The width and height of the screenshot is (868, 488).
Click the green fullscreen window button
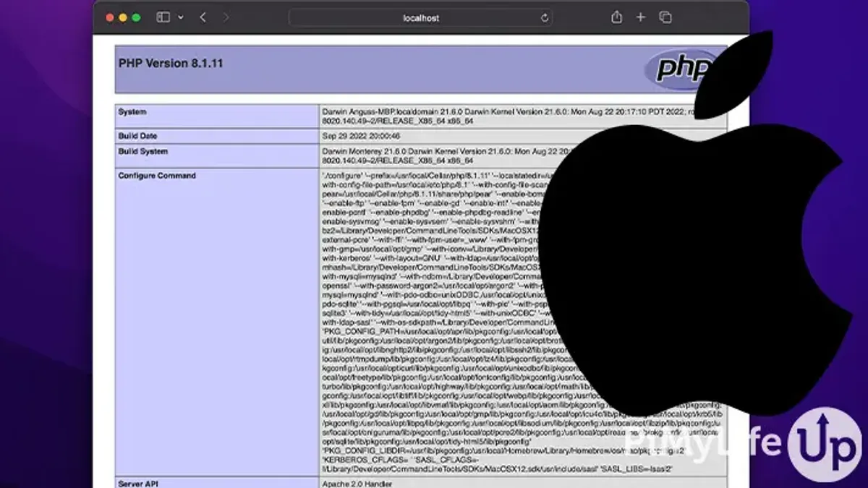(136, 17)
